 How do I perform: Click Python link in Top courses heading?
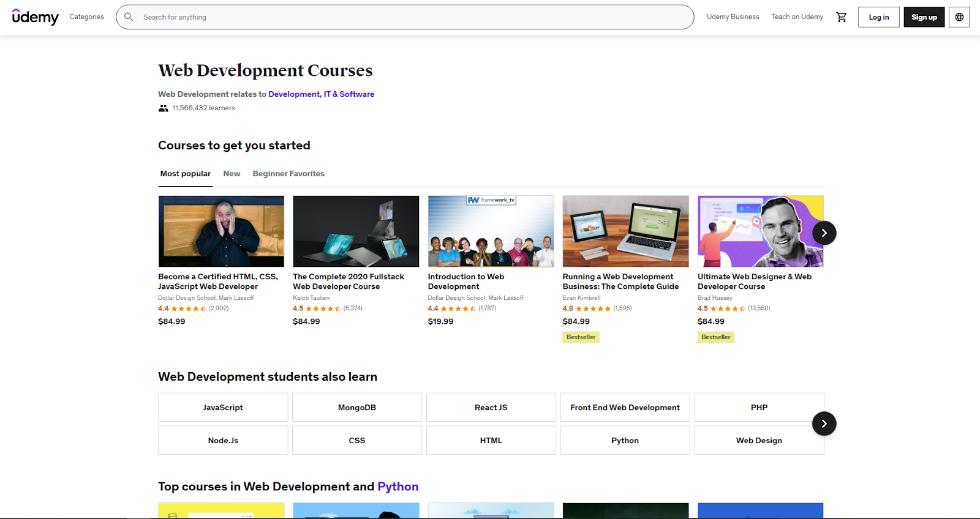tap(398, 487)
